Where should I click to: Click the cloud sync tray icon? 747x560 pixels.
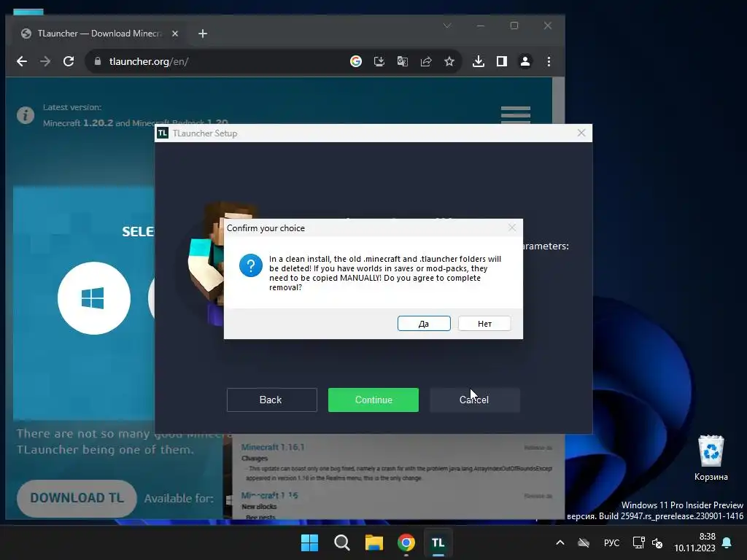coord(584,542)
